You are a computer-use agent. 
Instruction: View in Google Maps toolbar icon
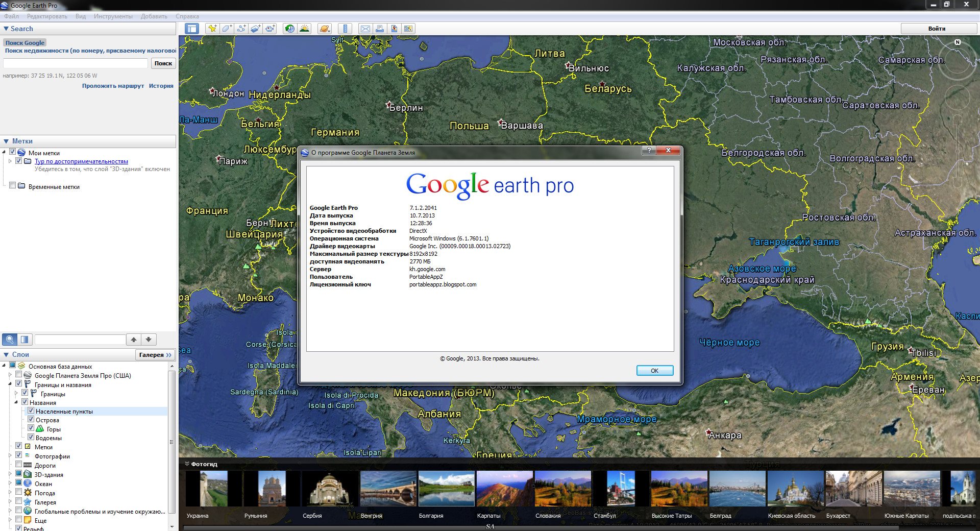[408, 29]
